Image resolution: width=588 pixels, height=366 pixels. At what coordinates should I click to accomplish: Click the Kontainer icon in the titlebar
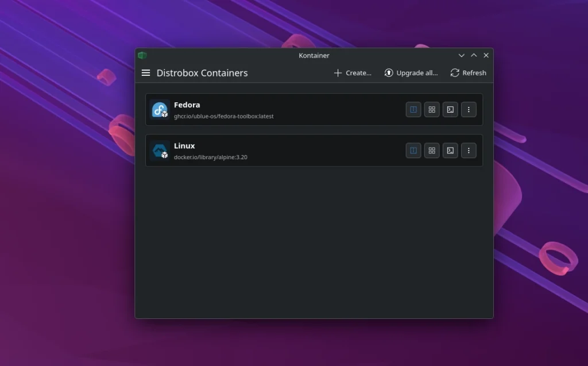click(x=142, y=55)
